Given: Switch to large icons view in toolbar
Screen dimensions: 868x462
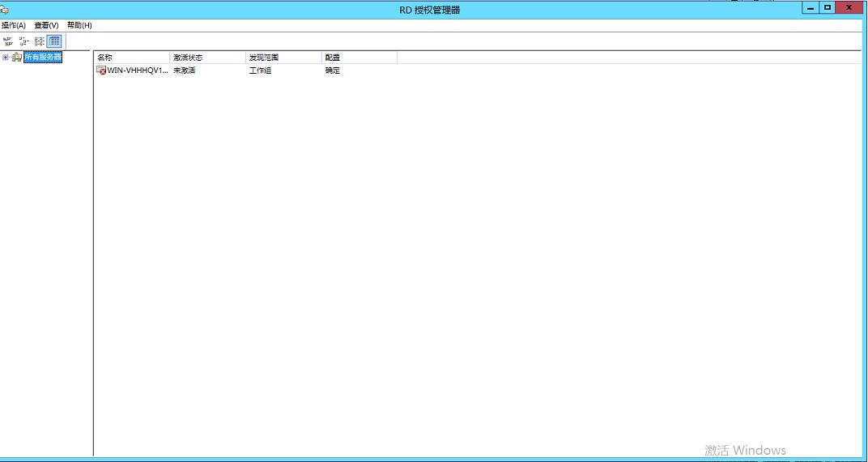Looking at the screenshot, I should coord(8,41).
